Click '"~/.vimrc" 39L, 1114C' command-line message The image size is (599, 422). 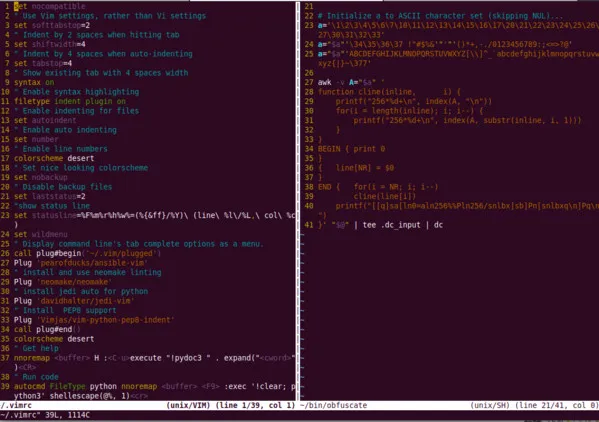point(45,415)
